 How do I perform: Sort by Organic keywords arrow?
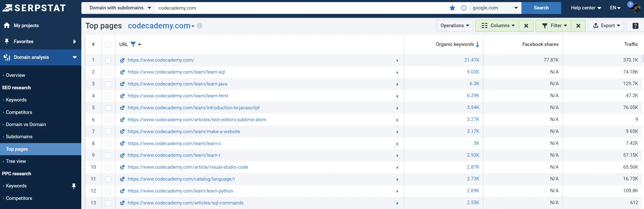click(x=478, y=44)
